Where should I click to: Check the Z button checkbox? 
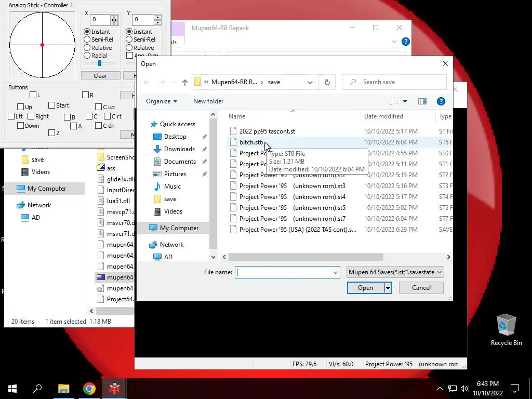51,133
